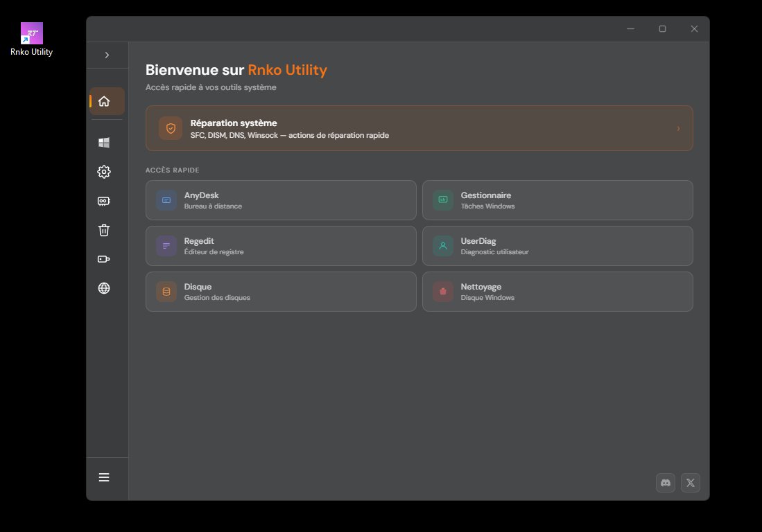Open the graphics card icon in sidebar
Viewport: 762px width, 532px height.
tap(104, 201)
